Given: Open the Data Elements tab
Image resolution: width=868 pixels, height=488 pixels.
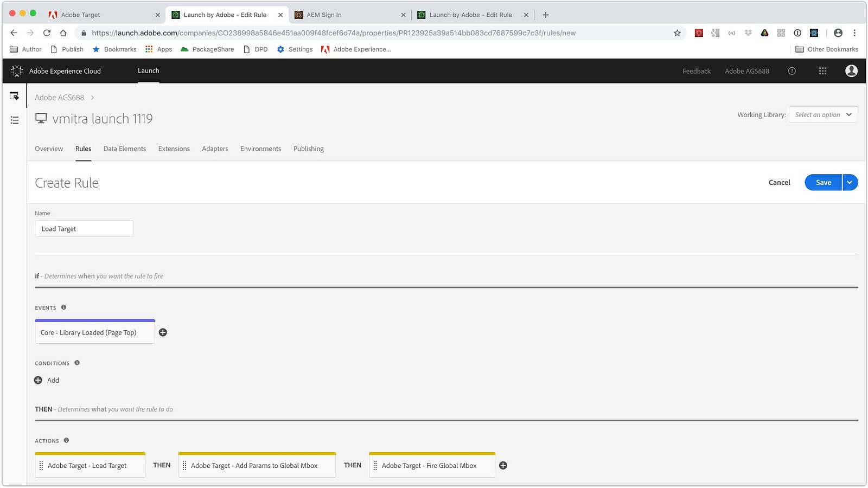Looking at the screenshot, I should click(x=125, y=149).
